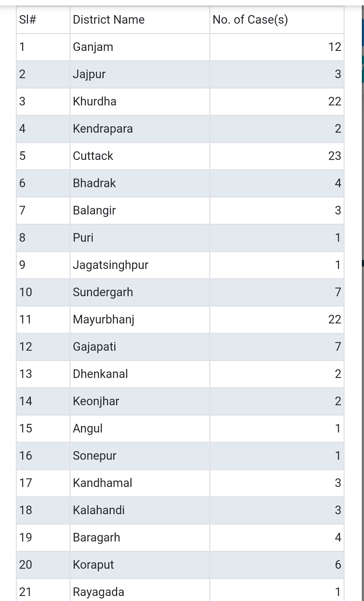Select the Ganjam district cell
This screenshot has width=364, height=601.
coord(93,47)
